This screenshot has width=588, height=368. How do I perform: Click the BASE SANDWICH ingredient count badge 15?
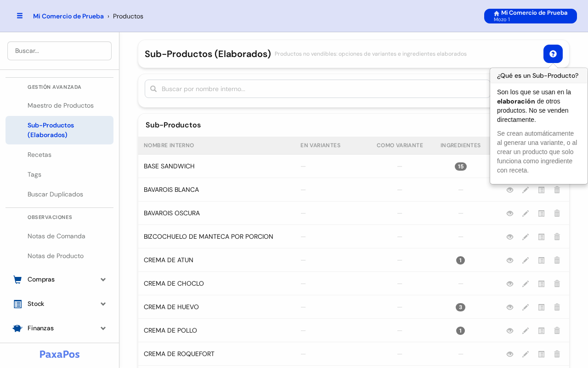coord(461,167)
